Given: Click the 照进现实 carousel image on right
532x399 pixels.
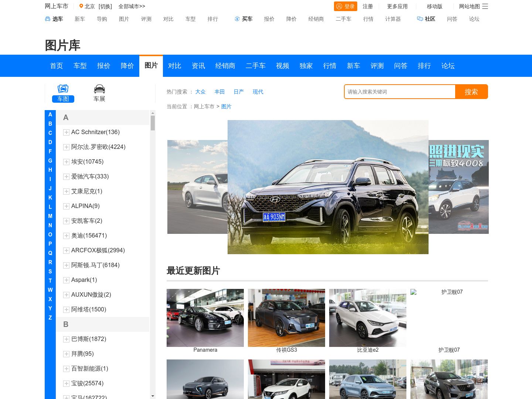Looking at the screenshot, I should pos(459,187).
